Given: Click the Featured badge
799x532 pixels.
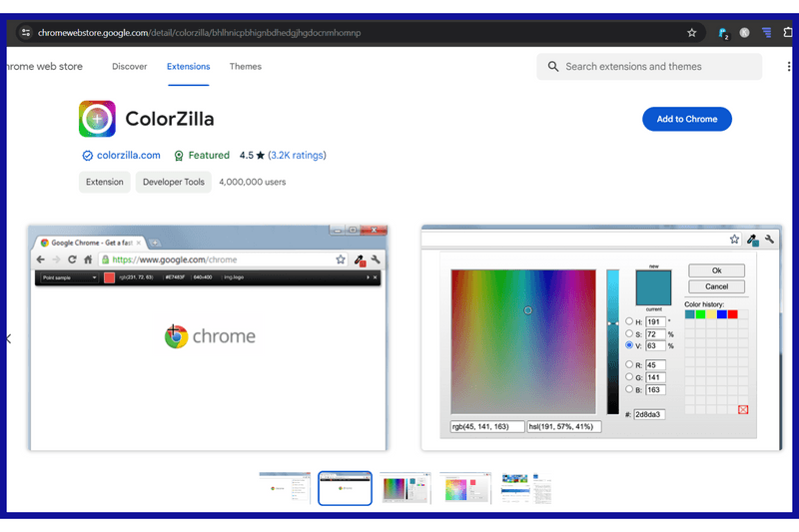Looking at the screenshot, I should (x=201, y=156).
